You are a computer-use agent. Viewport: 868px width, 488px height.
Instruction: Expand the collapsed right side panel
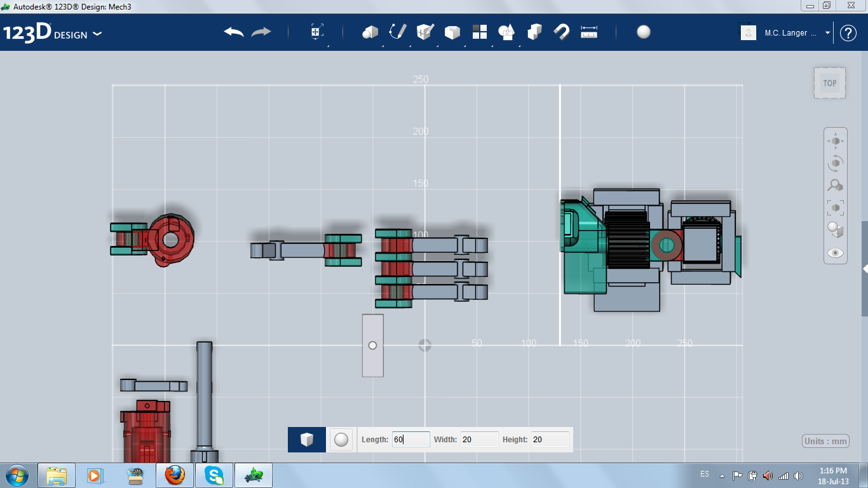(x=865, y=269)
